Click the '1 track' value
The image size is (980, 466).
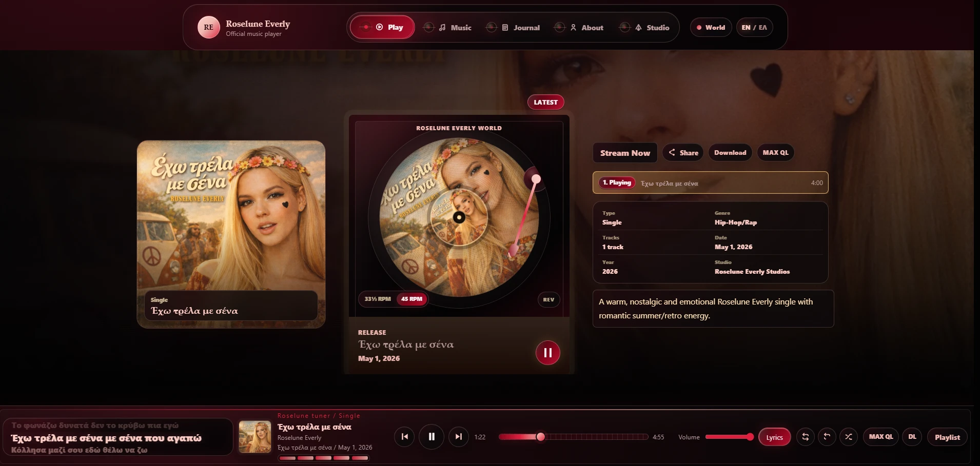coord(613,247)
